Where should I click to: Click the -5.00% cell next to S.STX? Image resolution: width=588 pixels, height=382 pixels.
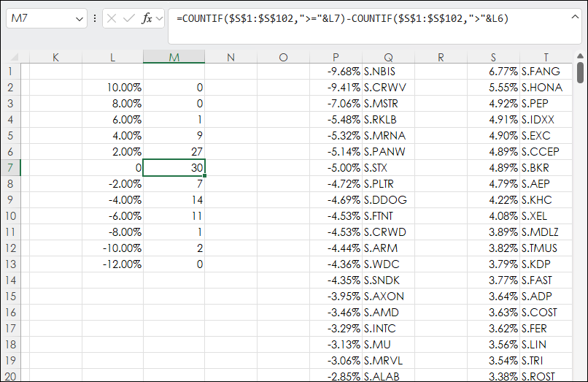pos(336,167)
